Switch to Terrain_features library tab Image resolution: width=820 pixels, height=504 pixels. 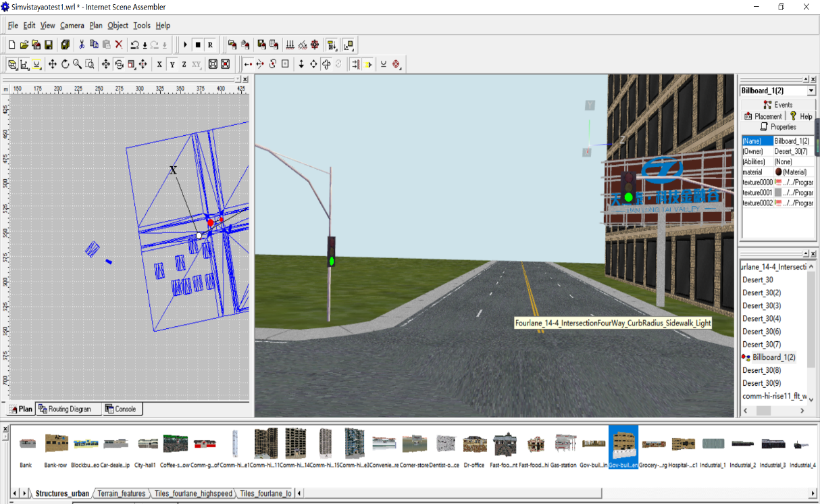[x=122, y=494]
